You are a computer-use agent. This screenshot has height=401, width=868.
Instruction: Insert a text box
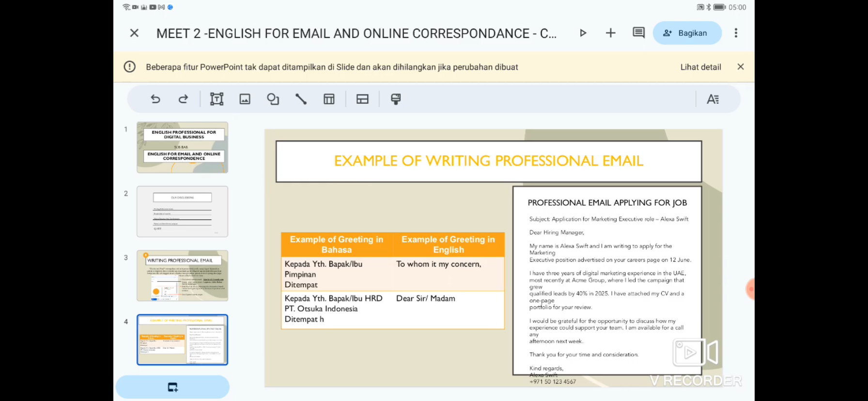click(217, 99)
